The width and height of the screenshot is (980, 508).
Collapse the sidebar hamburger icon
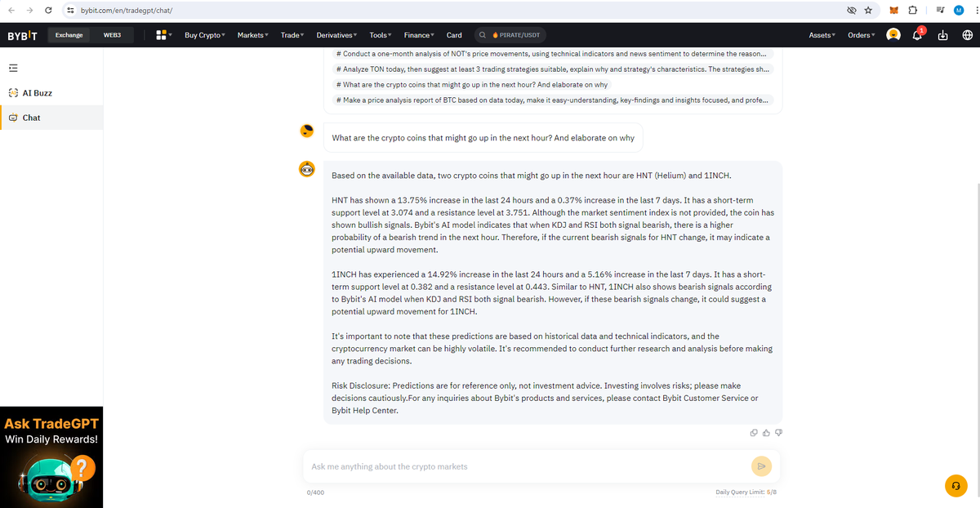pos(13,67)
